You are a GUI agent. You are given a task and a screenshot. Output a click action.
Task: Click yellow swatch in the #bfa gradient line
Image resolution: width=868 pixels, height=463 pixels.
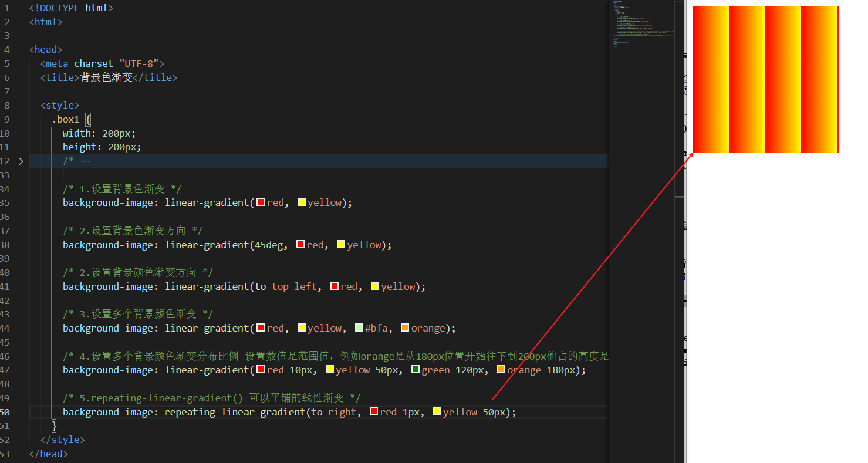(x=302, y=328)
